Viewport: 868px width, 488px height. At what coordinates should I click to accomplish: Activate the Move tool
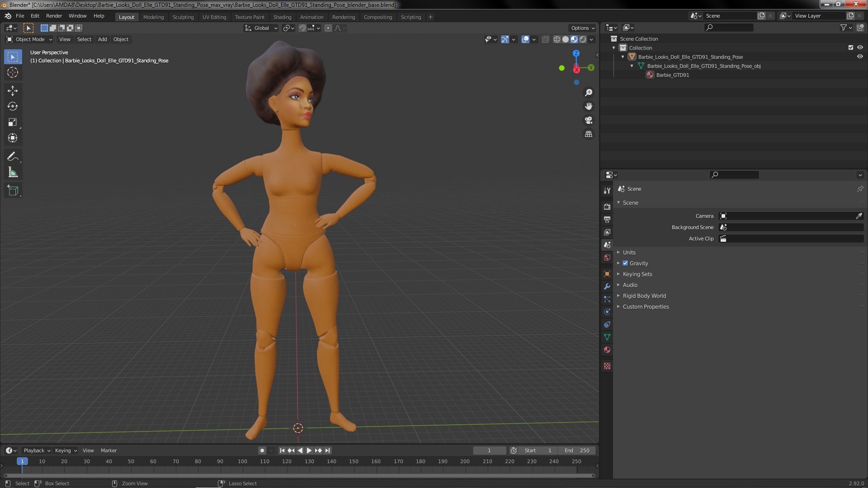tap(13, 91)
